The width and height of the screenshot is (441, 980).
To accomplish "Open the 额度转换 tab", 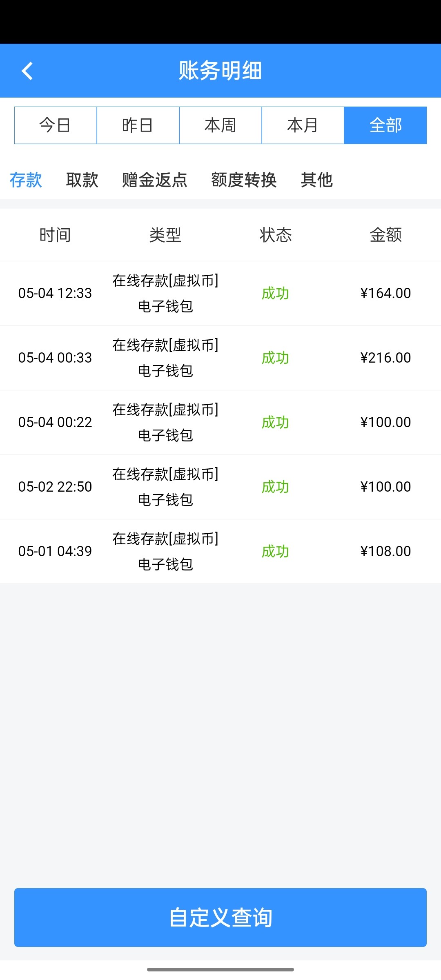I will coord(244,180).
